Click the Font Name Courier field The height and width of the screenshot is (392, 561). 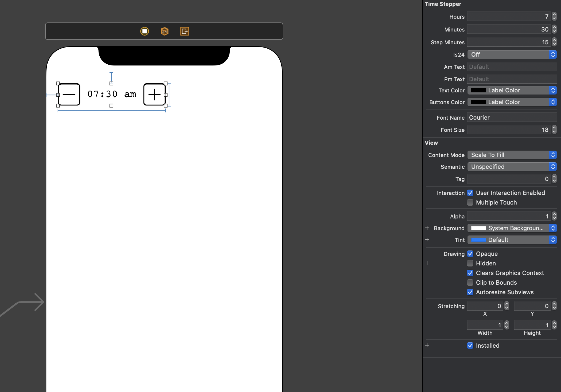click(512, 117)
